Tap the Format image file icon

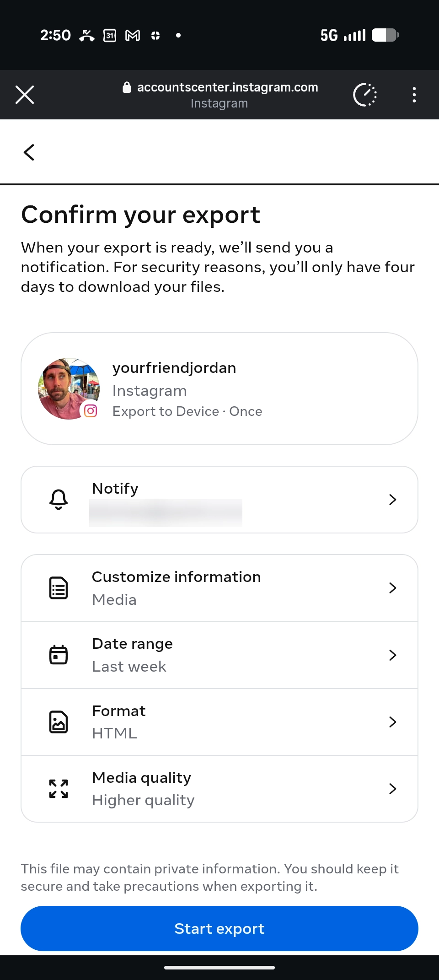click(x=59, y=722)
